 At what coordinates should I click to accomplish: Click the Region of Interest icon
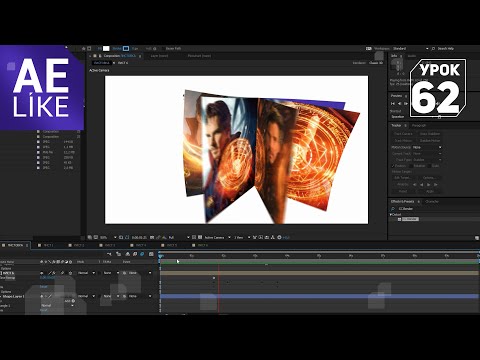[194, 237]
